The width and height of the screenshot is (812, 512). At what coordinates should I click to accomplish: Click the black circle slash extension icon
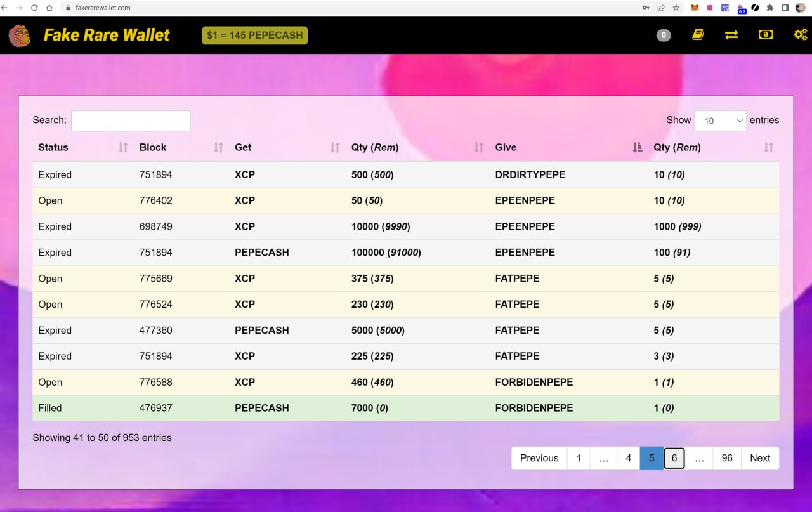(x=756, y=8)
